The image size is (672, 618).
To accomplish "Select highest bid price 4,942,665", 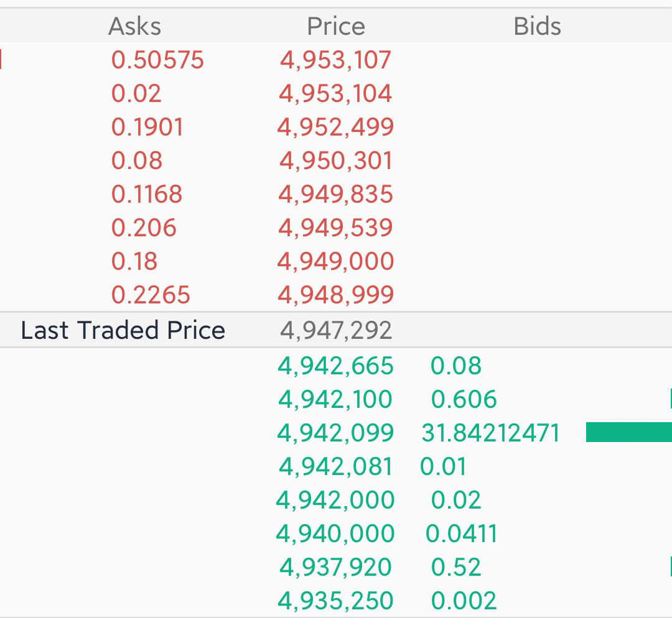I will [336, 366].
